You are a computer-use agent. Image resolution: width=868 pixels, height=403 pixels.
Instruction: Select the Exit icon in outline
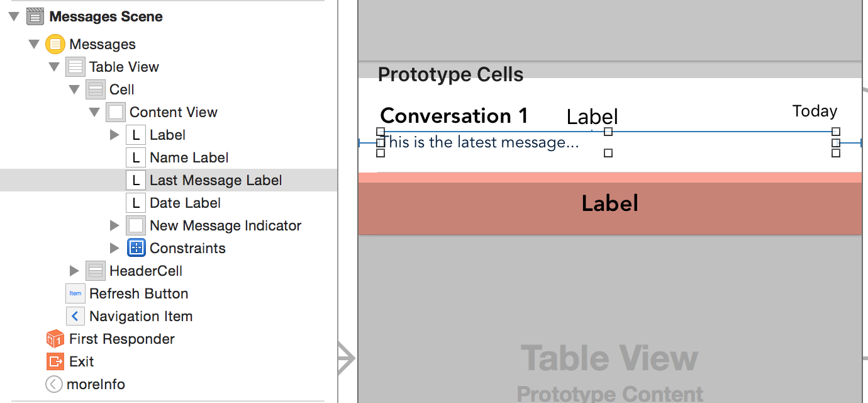pyautogui.click(x=55, y=361)
